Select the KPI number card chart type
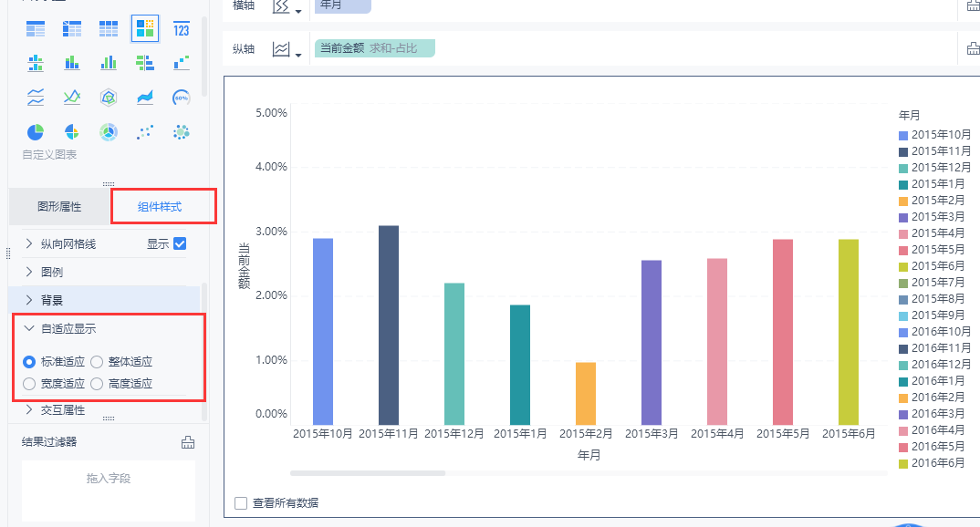 (x=181, y=29)
